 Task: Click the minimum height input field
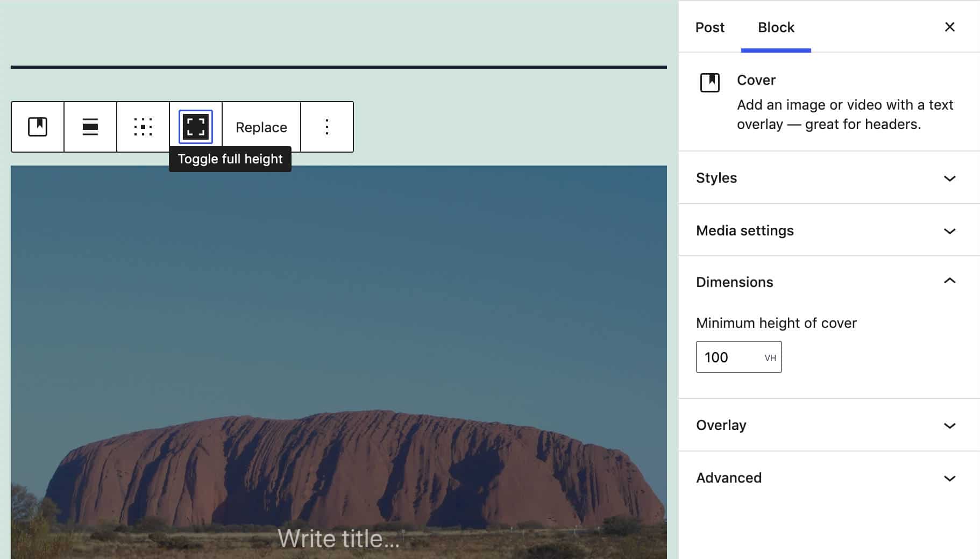click(728, 357)
